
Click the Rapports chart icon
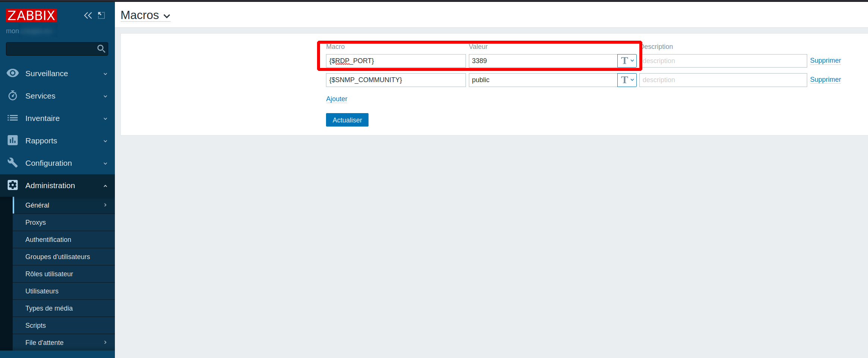13,141
